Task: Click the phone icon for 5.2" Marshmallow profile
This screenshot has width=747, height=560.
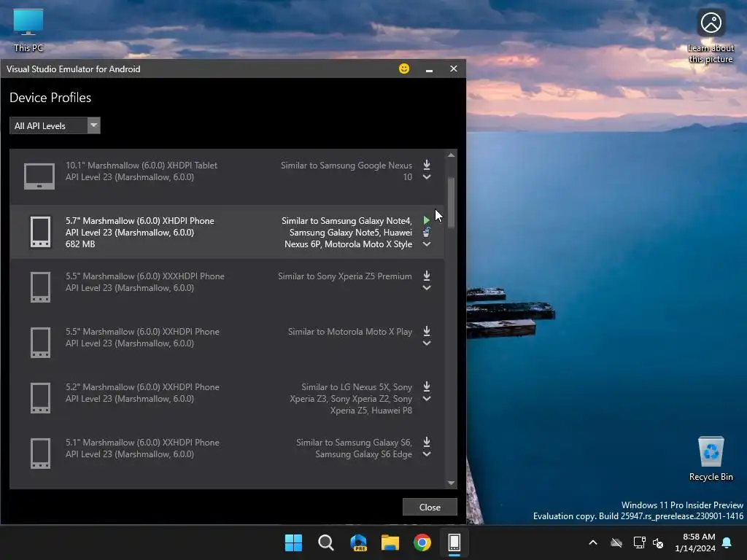Action: [x=41, y=398]
